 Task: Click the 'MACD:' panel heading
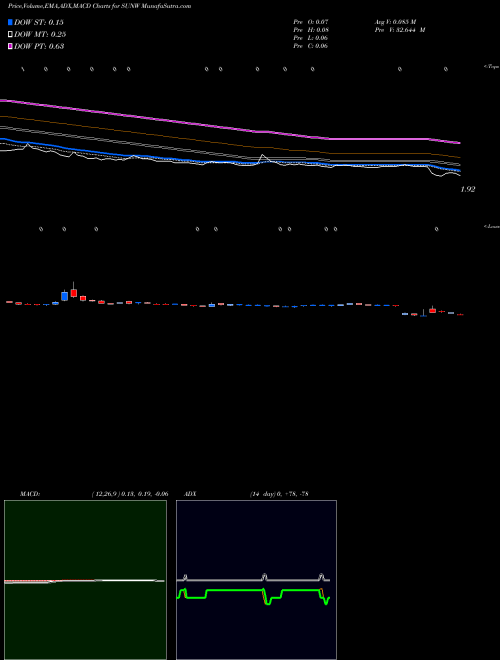coord(30,494)
